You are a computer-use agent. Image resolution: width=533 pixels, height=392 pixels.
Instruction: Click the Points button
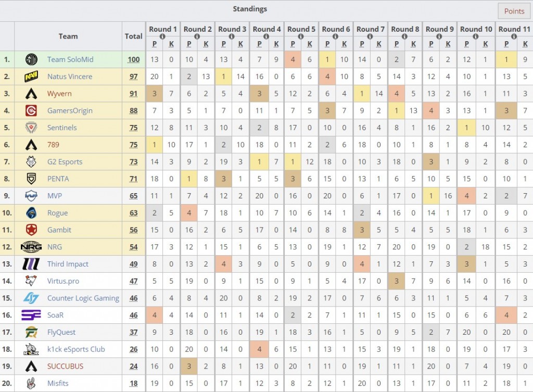(x=514, y=11)
